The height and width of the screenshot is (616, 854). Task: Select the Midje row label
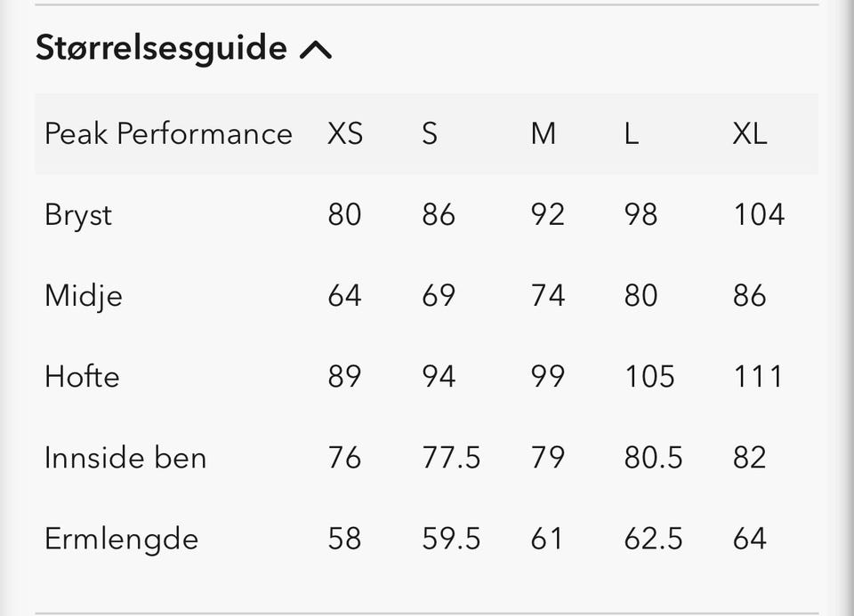click(x=84, y=295)
